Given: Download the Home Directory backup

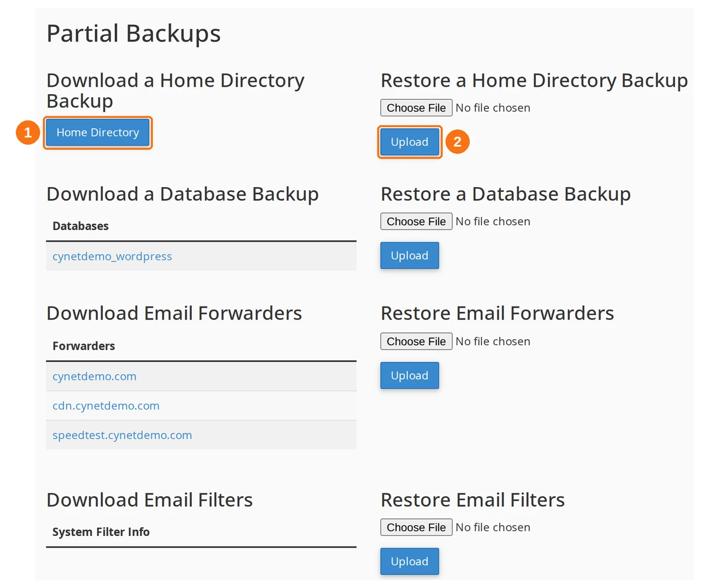Looking at the screenshot, I should pyautogui.click(x=98, y=133).
